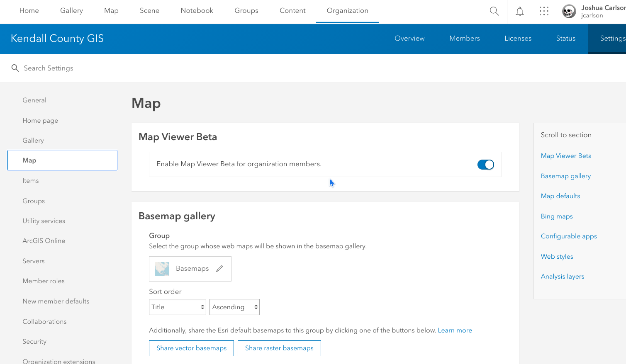Click the Share raster basemaps button
The height and width of the screenshot is (364, 626).
[x=279, y=348]
